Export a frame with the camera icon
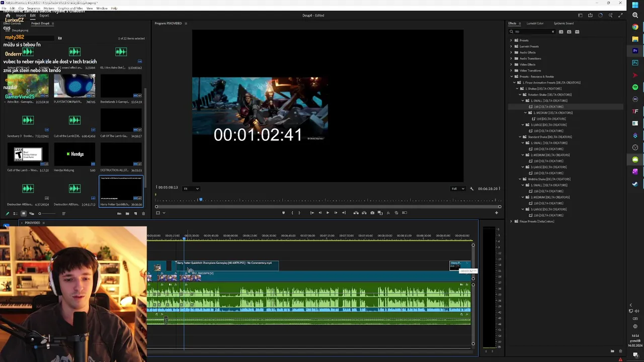 pyautogui.click(x=372, y=213)
